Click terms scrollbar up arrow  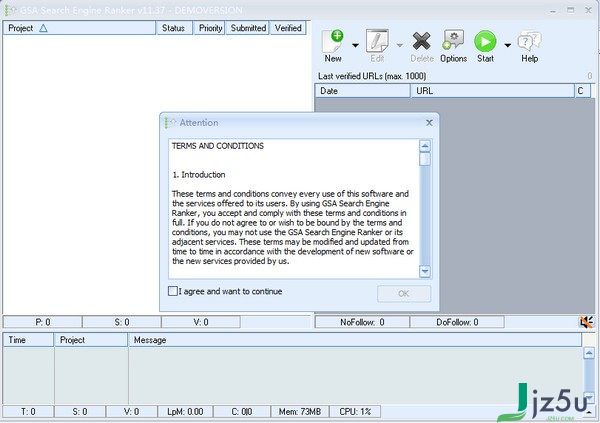pyautogui.click(x=425, y=146)
